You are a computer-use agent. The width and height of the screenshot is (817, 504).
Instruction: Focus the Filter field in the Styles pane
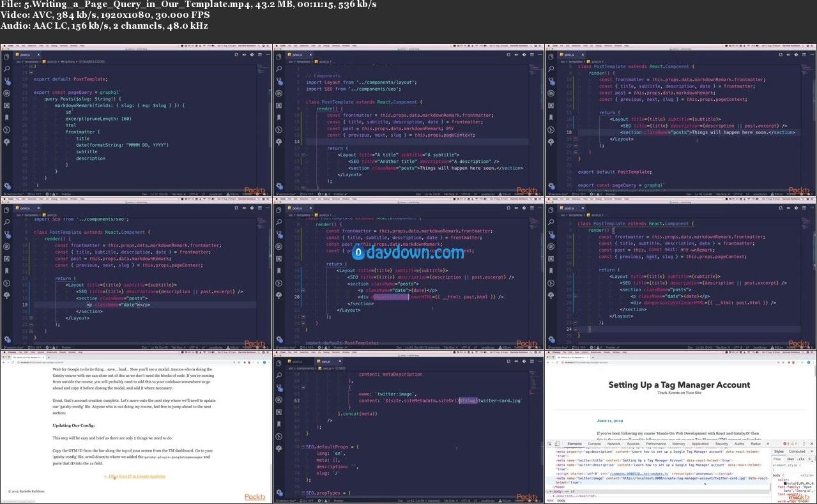coord(778,459)
